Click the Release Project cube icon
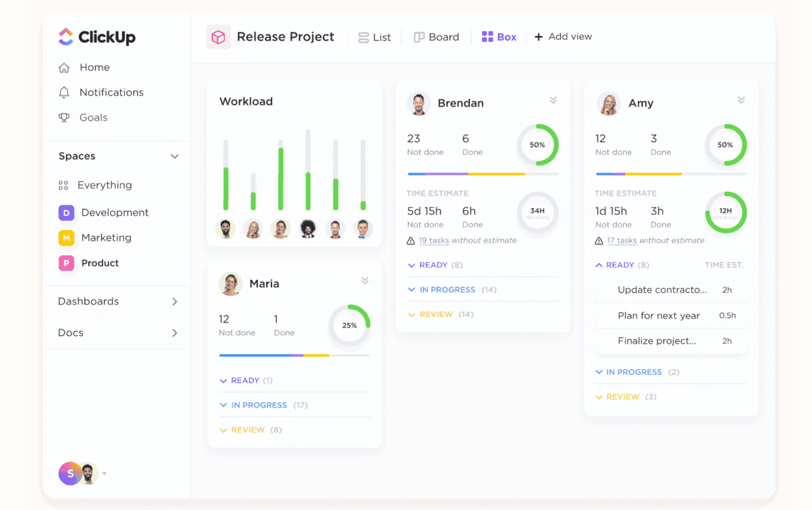The width and height of the screenshot is (812, 510). click(x=218, y=37)
